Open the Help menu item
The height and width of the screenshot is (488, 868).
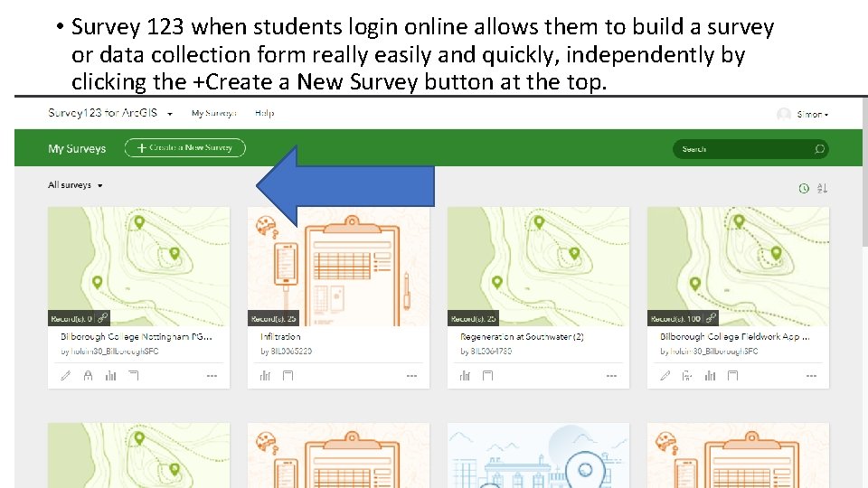[264, 113]
